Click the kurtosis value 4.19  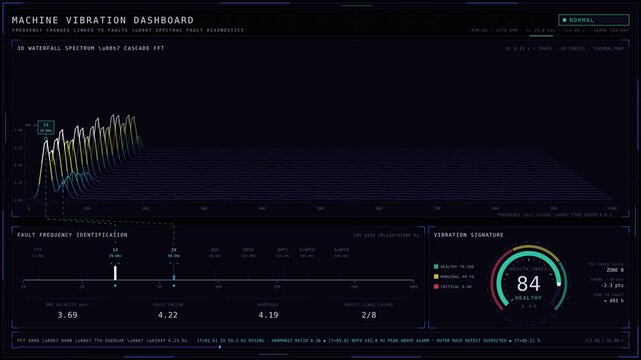268,315
